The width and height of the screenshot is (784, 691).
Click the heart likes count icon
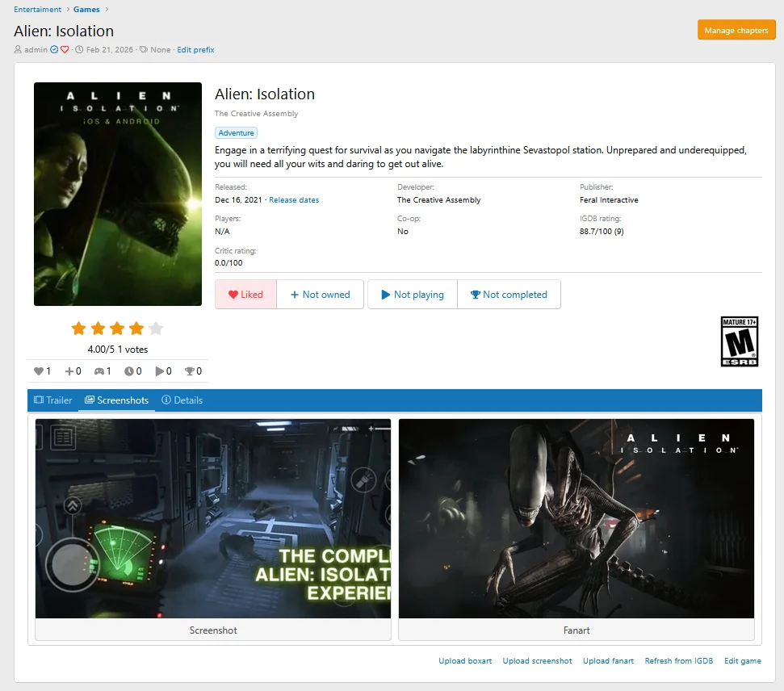tap(39, 371)
